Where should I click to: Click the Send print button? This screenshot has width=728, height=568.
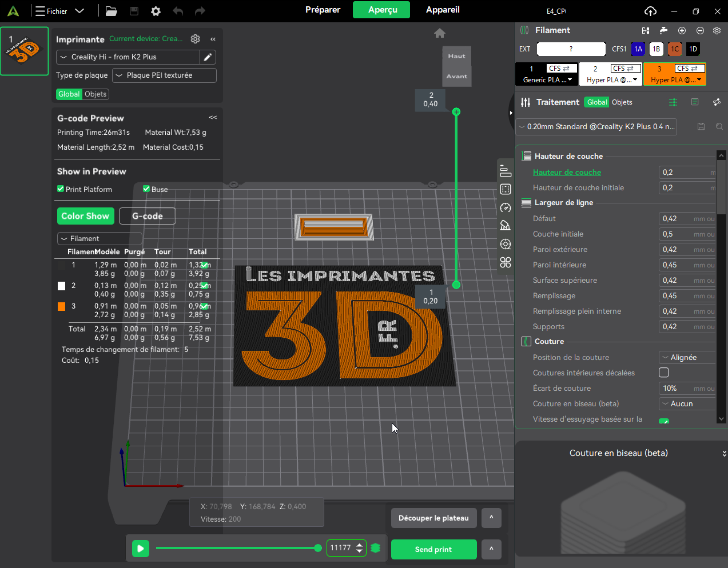pos(433,549)
